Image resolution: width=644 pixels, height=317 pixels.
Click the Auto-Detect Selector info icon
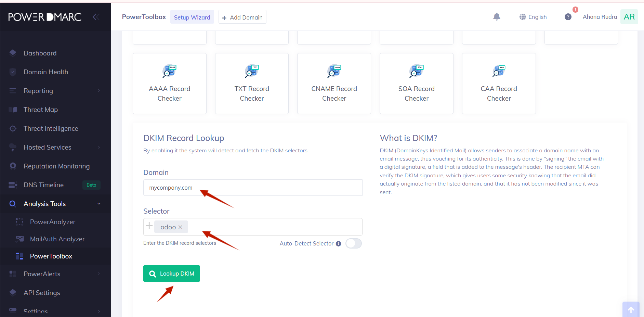[x=338, y=244]
